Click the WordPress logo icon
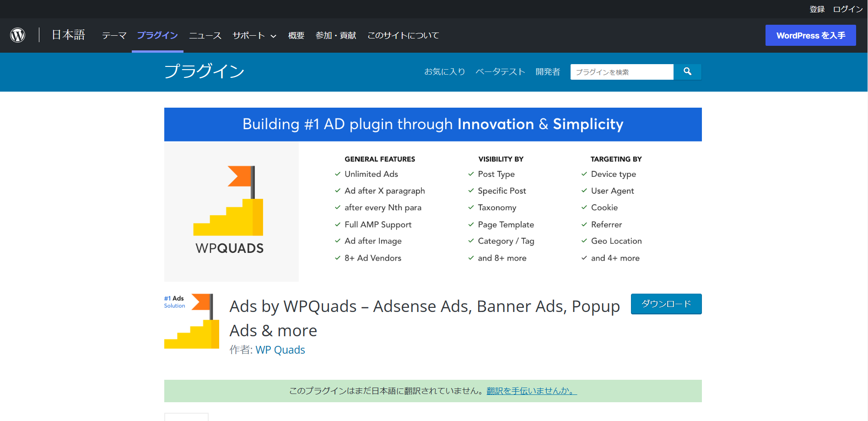The image size is (868, 421). click(x=18, y=35)
